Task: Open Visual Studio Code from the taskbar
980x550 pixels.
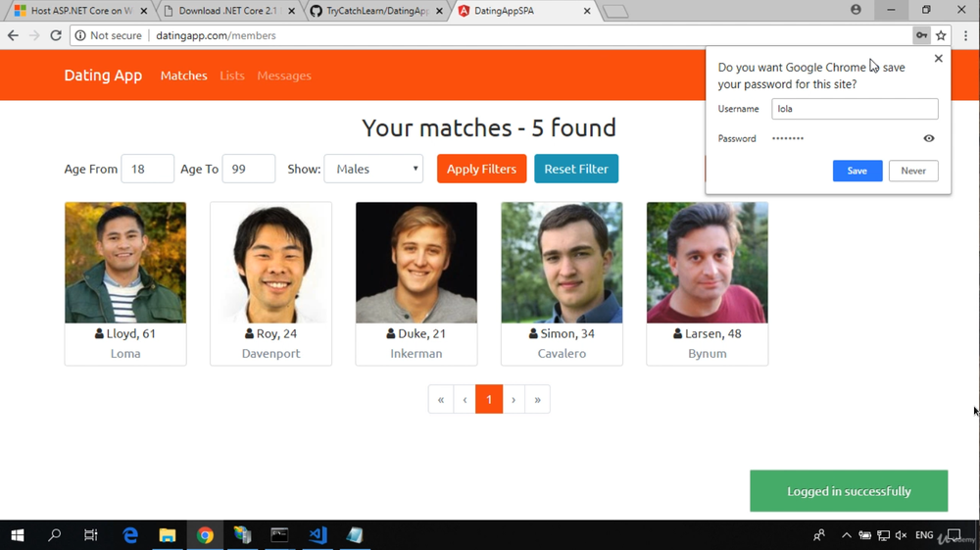Action: (318, 535)
